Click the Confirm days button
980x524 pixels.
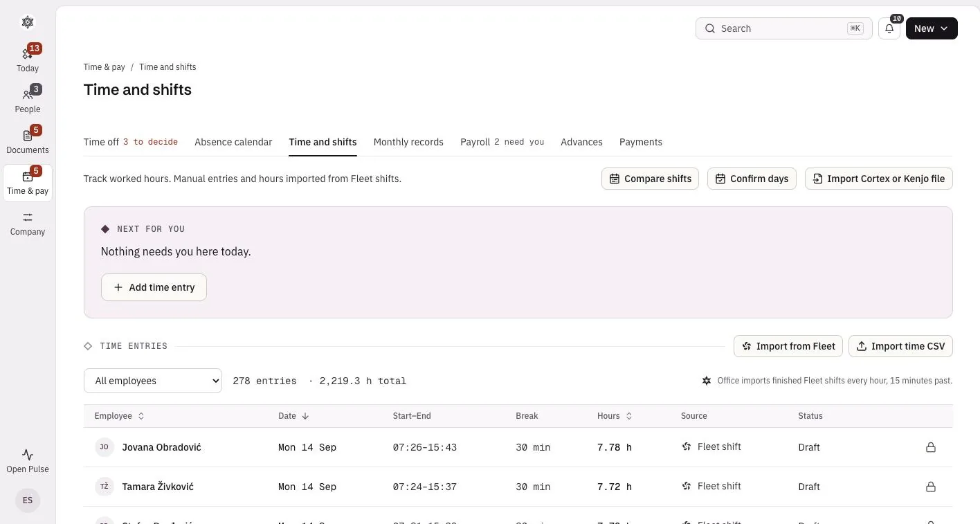(x=752, y=179)
